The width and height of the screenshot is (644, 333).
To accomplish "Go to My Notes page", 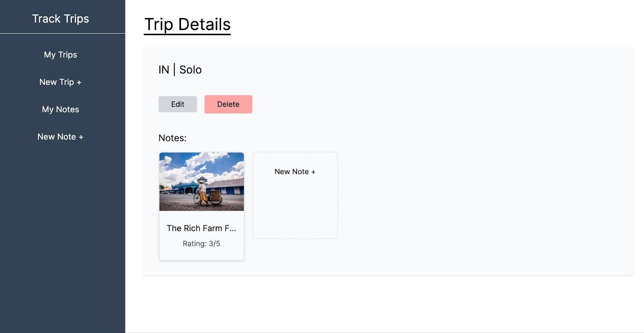I will coord(60,110).
